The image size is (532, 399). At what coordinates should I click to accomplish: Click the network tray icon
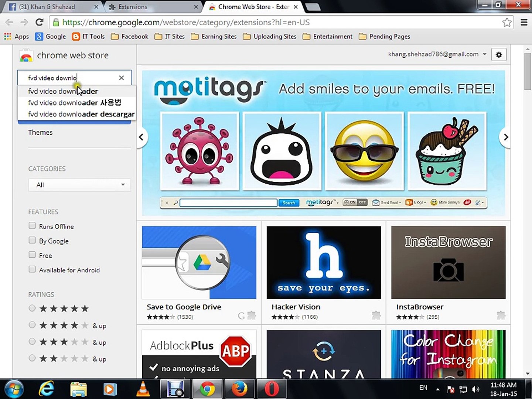click(463, 389)
